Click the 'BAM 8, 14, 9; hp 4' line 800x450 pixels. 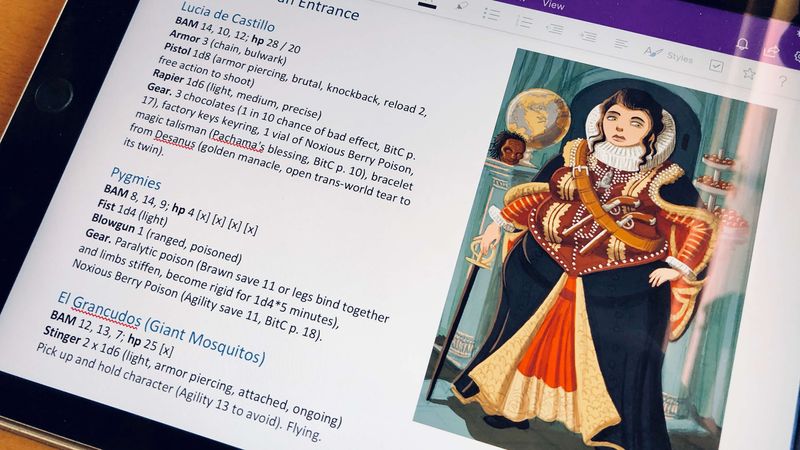[181, 210]
